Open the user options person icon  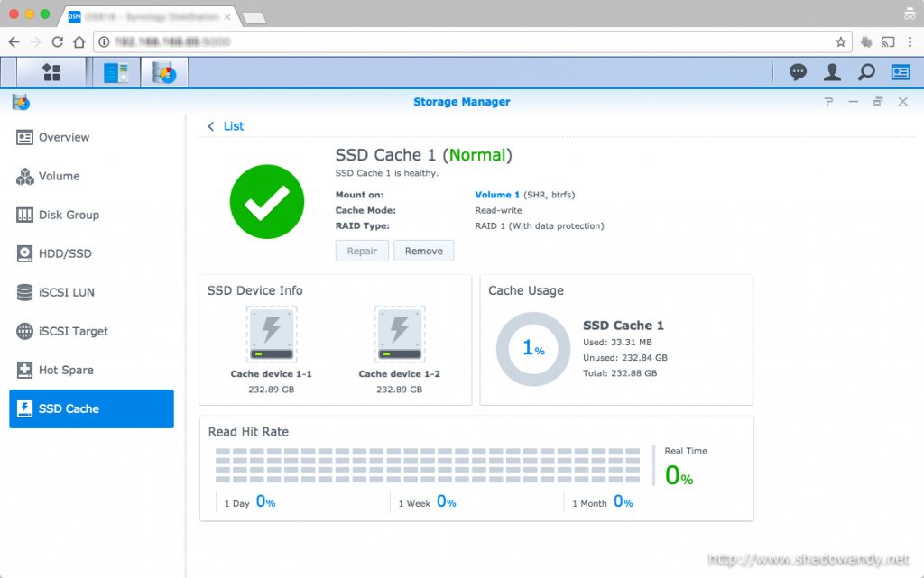coord(832,73)
